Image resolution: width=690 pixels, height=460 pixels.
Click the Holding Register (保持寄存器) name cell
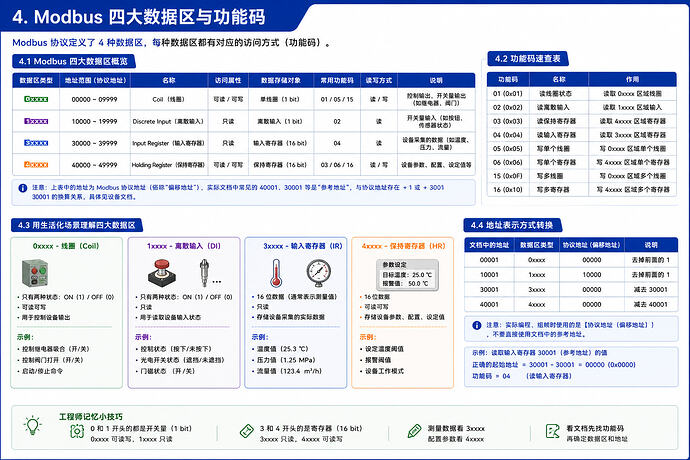(x=169, y=165)
